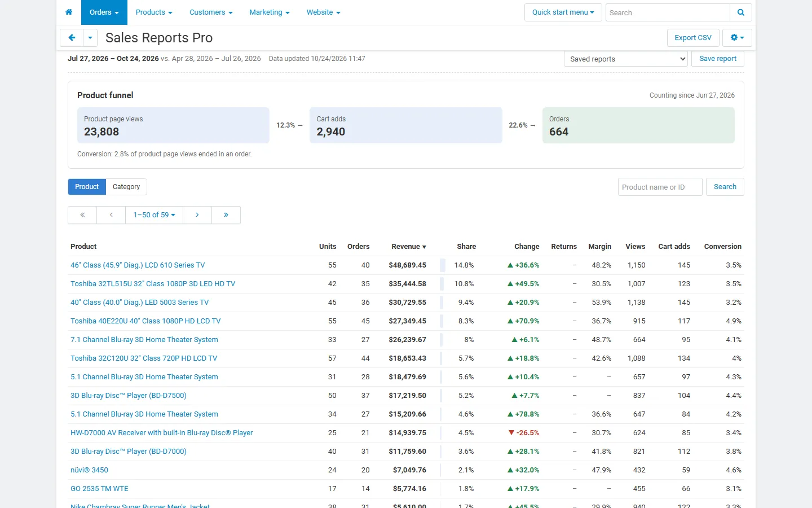Go to previous page of results

(111, 215)
